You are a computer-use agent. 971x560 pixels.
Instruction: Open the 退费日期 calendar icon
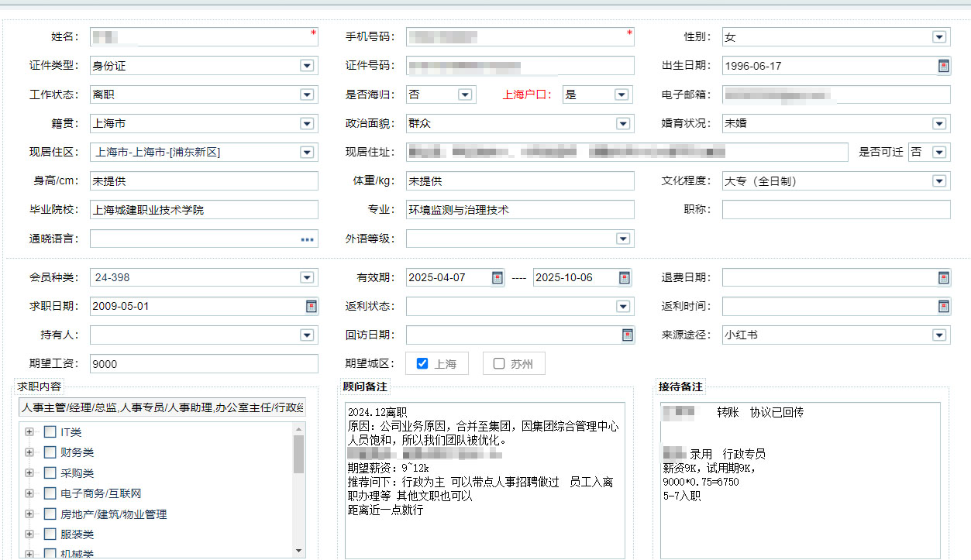point(943,277)
